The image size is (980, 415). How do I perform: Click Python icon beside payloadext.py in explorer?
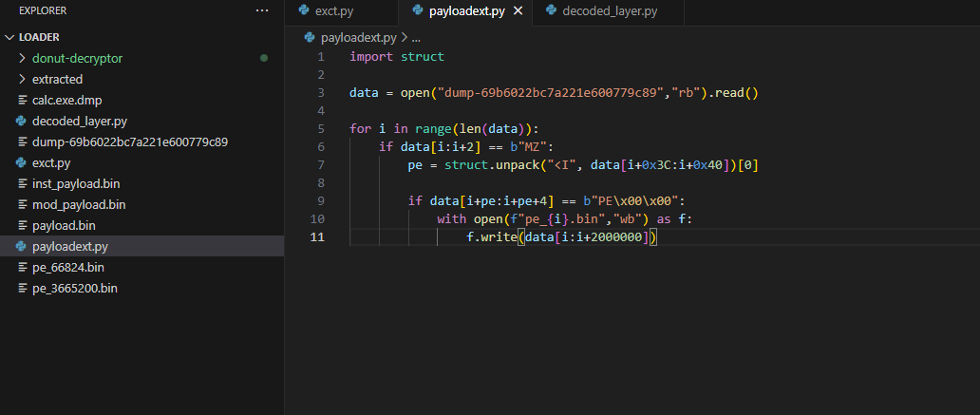[22, 246]
